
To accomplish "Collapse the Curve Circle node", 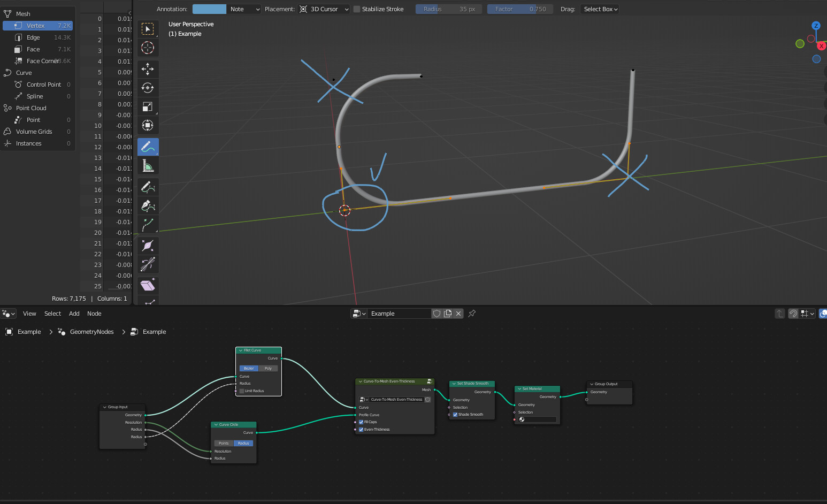I will (216, 425).
